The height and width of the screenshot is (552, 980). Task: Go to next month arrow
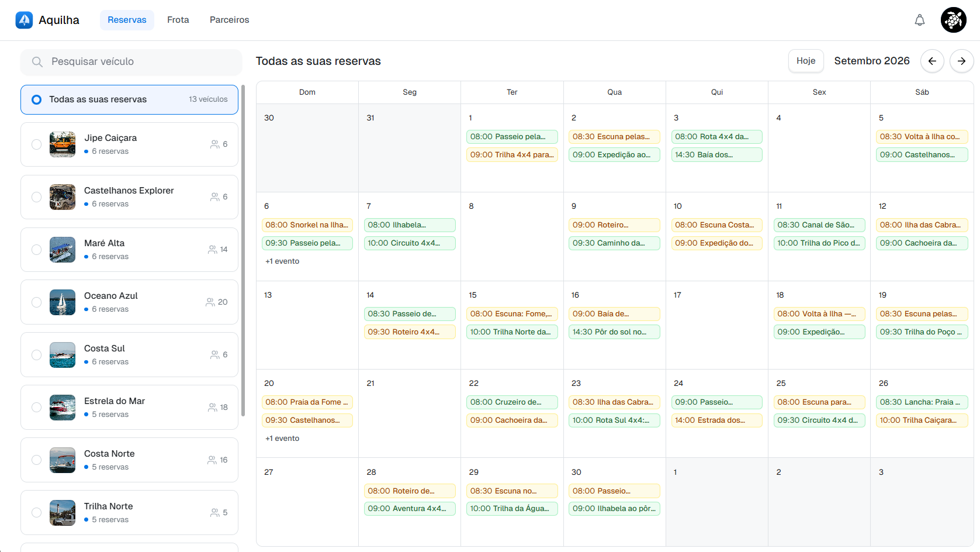961,61
